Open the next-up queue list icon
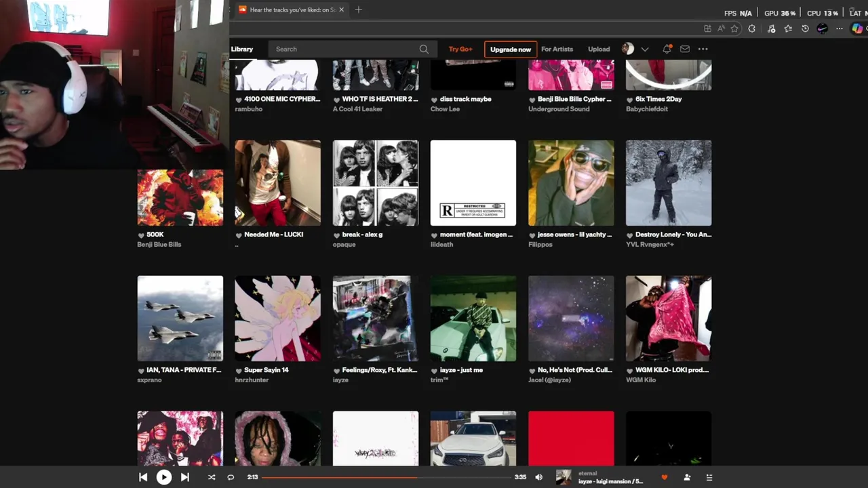 coord(709,477)
